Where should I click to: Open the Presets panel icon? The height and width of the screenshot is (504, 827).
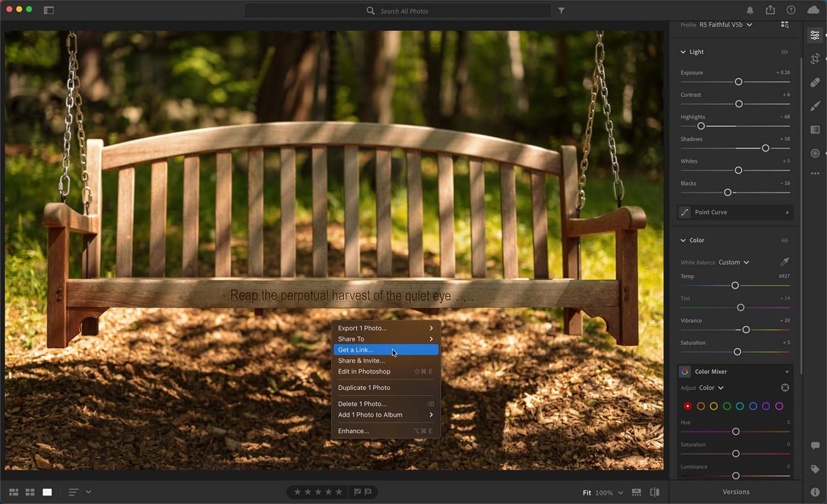click(815, 130)
